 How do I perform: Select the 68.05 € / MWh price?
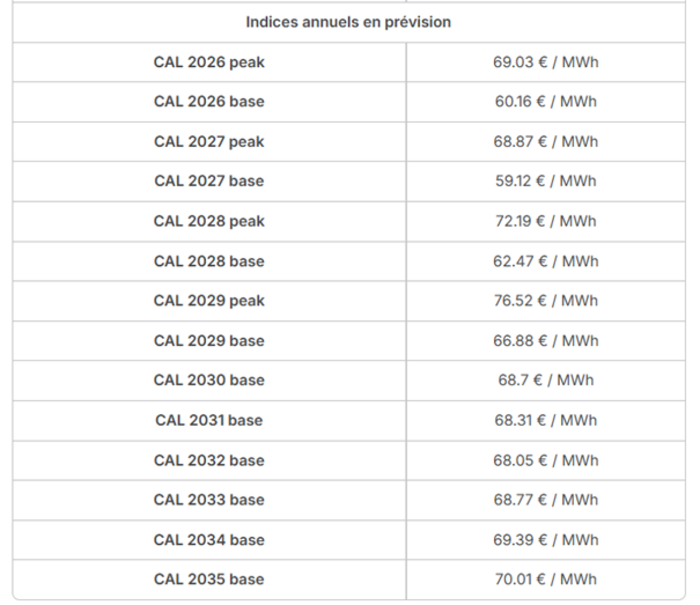coord(545,460)
